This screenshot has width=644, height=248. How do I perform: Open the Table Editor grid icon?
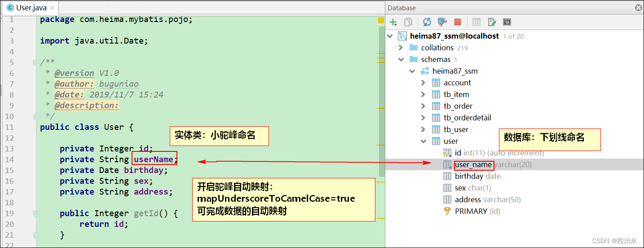coord(476,22)
